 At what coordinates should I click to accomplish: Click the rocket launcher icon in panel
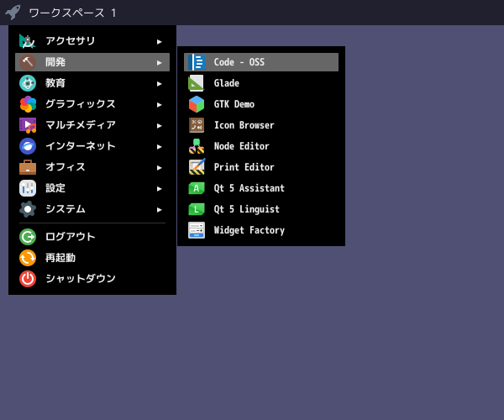pyautogui.click(x=13, y=13)
